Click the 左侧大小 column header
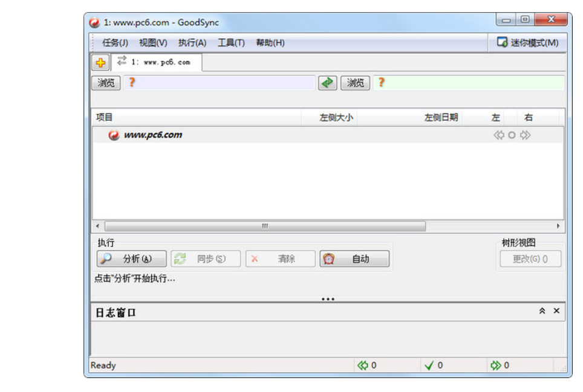Screen dimensions: 583x392 point(328,118)
